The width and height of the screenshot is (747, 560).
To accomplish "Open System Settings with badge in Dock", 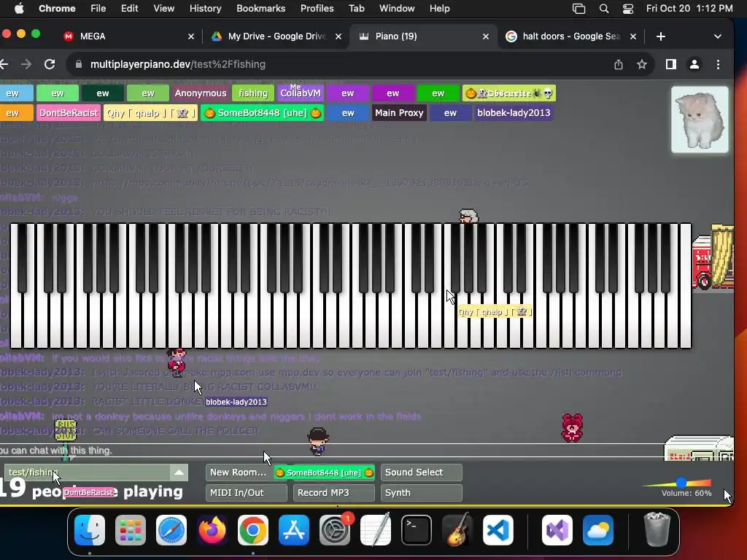I will pos(335,530).
